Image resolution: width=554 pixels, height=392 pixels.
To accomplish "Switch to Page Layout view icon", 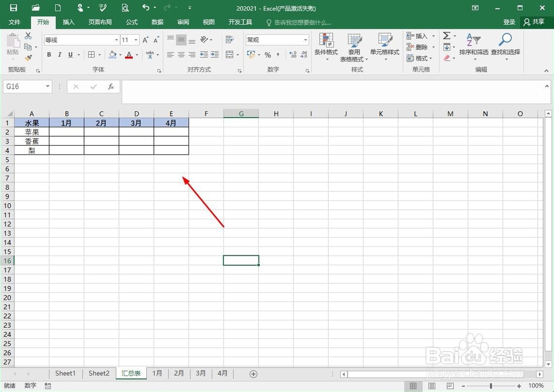I will 432,386.
